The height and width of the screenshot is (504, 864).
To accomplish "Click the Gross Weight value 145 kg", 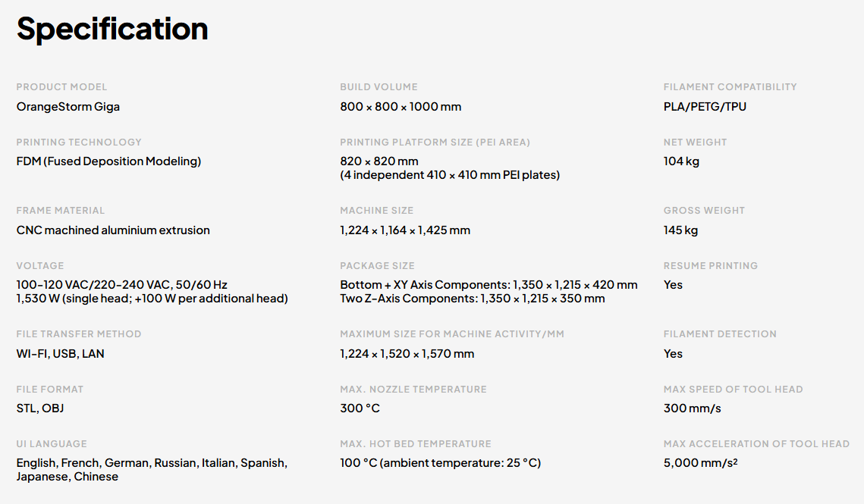I will pyautogui.click(x=680, y=230).
